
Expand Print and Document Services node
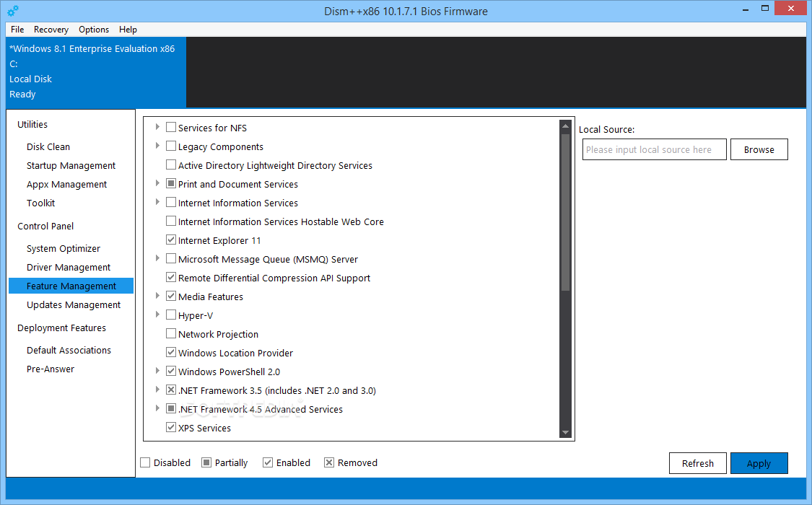[157, 183]
